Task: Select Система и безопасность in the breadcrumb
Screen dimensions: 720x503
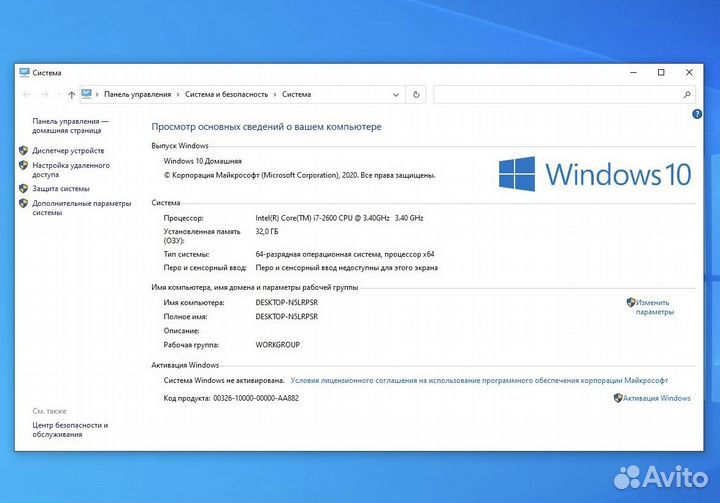Action: (x=226, y=94)
